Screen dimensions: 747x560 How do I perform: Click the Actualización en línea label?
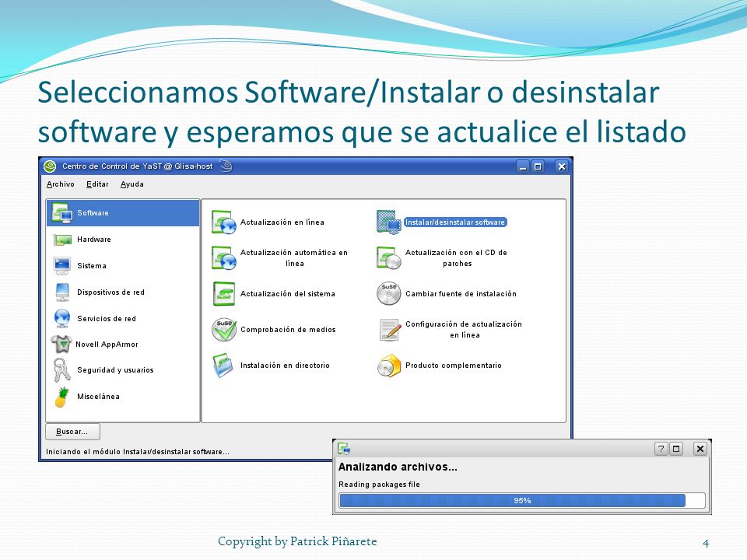point(282,222)
